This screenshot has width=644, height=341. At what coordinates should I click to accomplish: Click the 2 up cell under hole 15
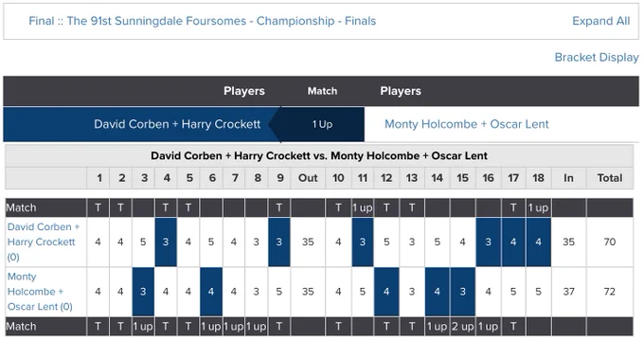point(462,327)
